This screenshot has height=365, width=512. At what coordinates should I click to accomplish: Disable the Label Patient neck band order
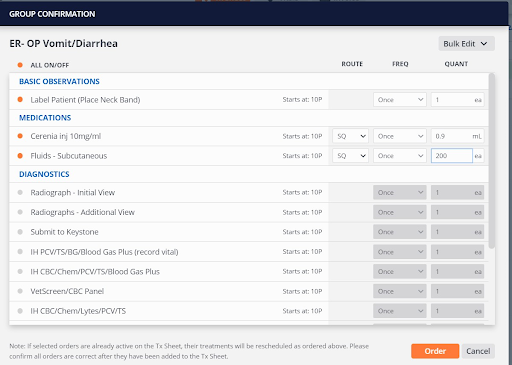[20, 99]
